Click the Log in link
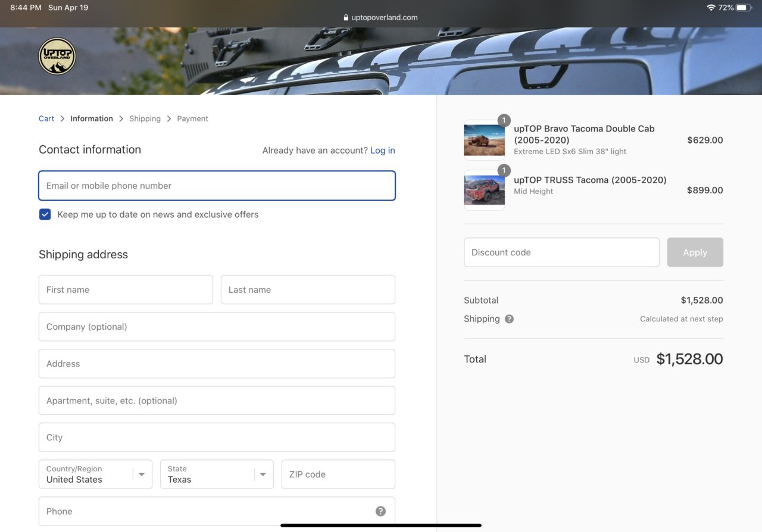 point(383,151)
